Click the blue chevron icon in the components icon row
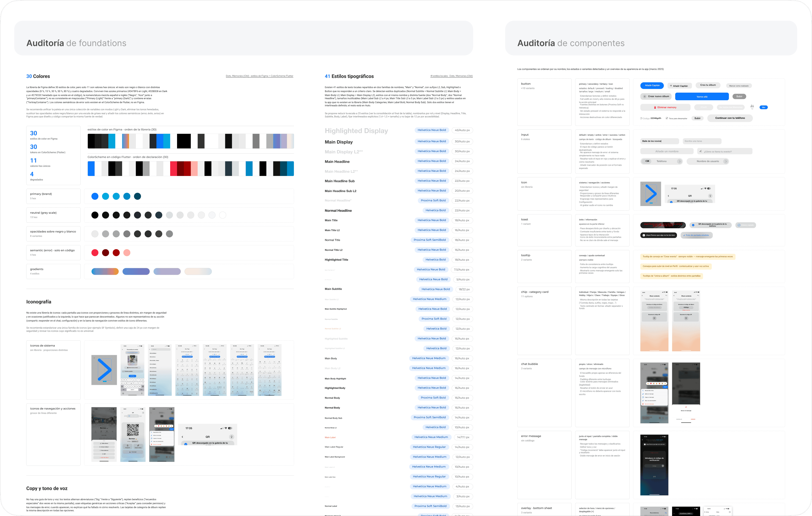The width and height of the screenshot is (812, 516). (651, 194)
